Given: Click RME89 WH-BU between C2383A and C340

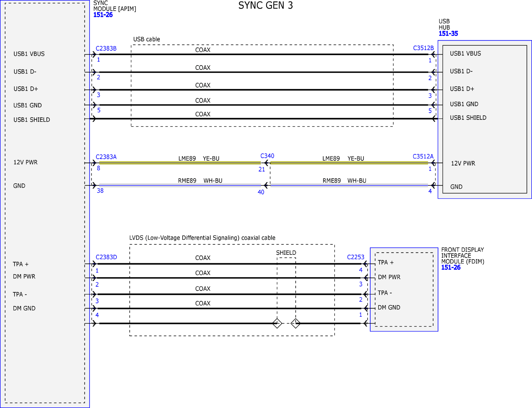Looking at the screenshot, I should coord(200,181).
